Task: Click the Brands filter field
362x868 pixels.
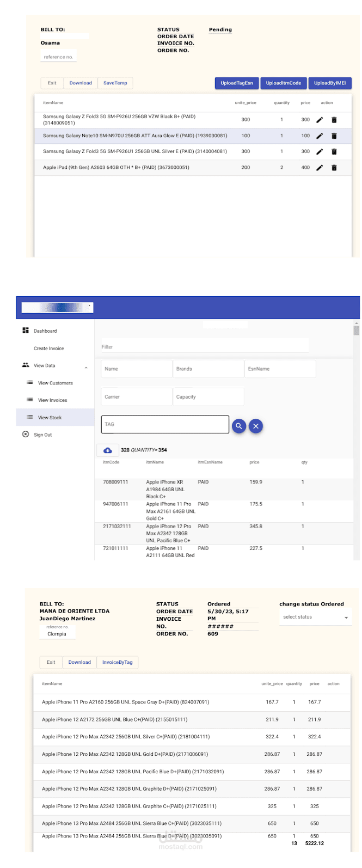Action: [x=208, y=369]
